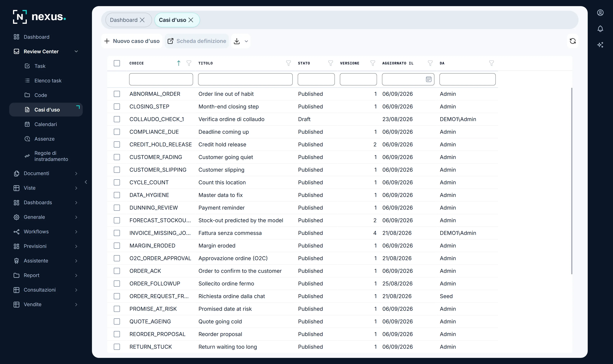Open the Report menu
The height and width of the screenshot is (364, 613).
(x=46, y=275)
